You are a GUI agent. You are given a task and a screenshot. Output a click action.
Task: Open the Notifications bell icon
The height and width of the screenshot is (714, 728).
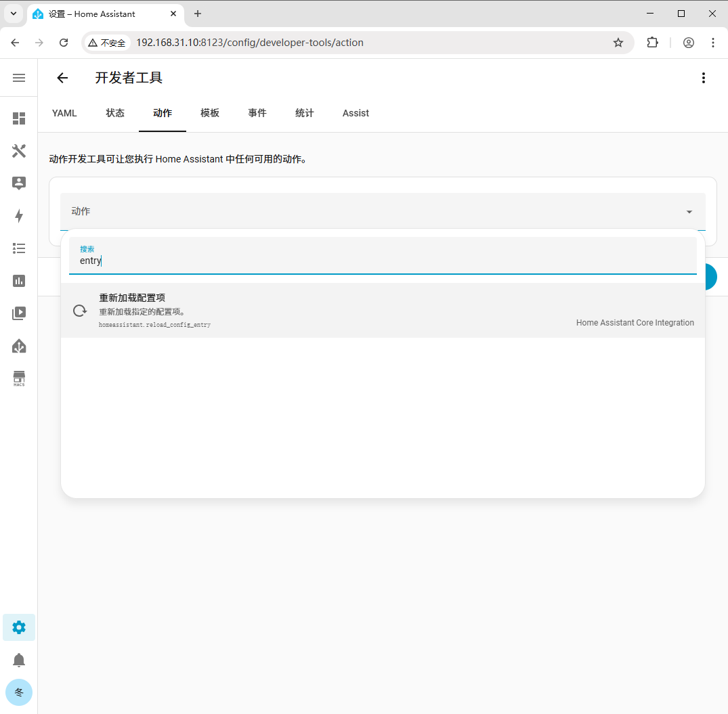click(x=18, y=660)
